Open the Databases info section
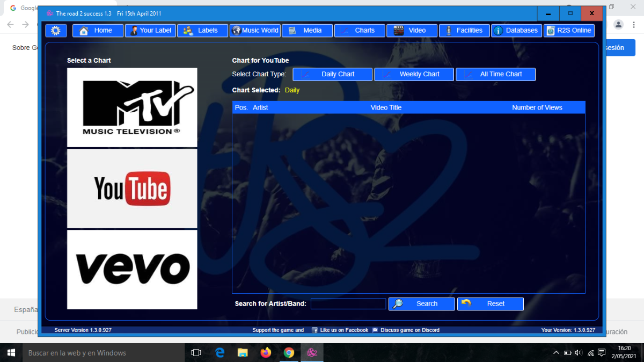Image resolution: width=644 pixels, height=362 pixels. tap(516, 31)
